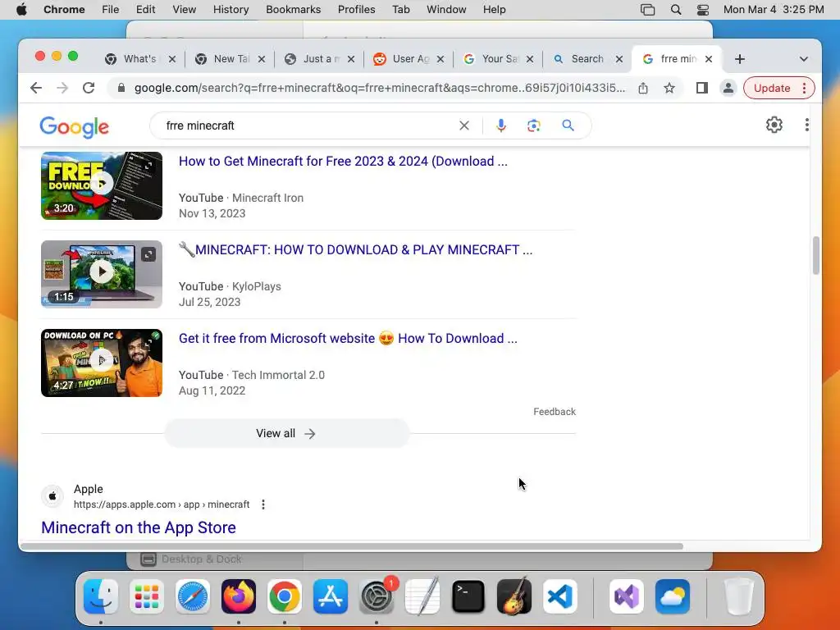Screen dimensions: 840x630
Task: Expand the Minecraft Iron video preview
Action: pos(148,166)
